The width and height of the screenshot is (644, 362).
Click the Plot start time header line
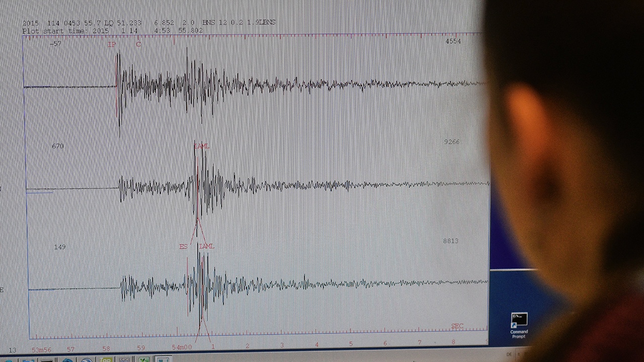coord(113,30)
